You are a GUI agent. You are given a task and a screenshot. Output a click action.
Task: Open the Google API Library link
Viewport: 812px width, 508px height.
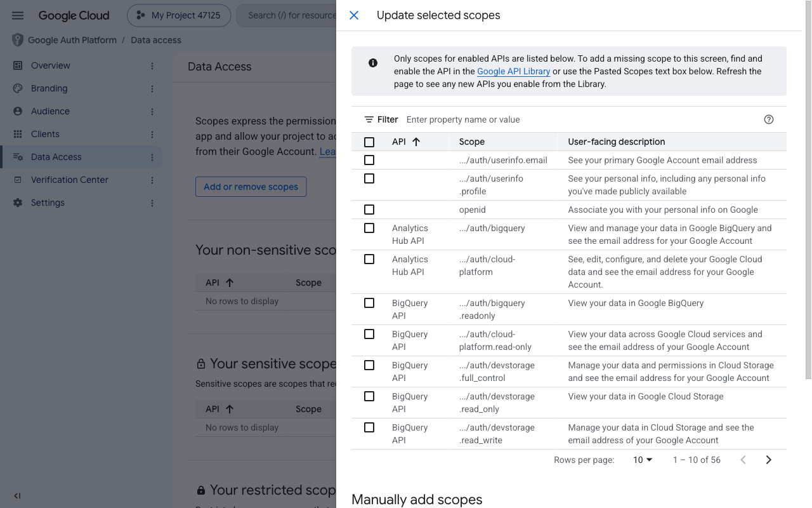coord(513,71)
